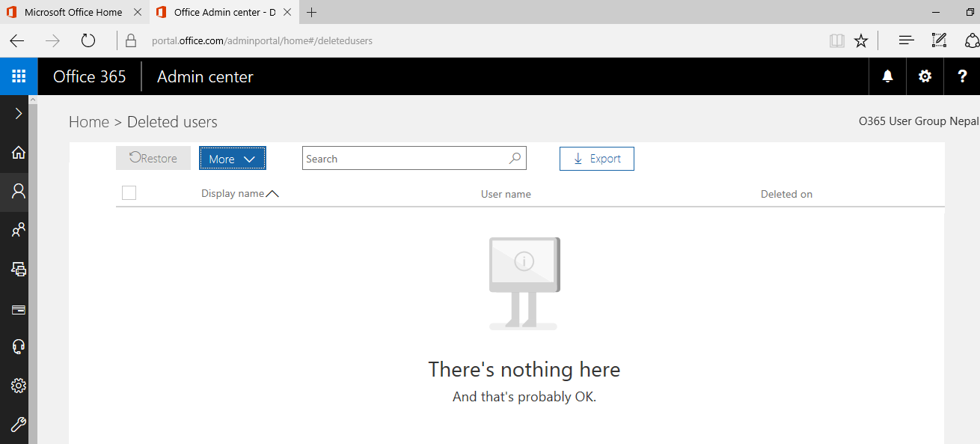Click the Share icon in browser toolbar

tap(972, 40)
